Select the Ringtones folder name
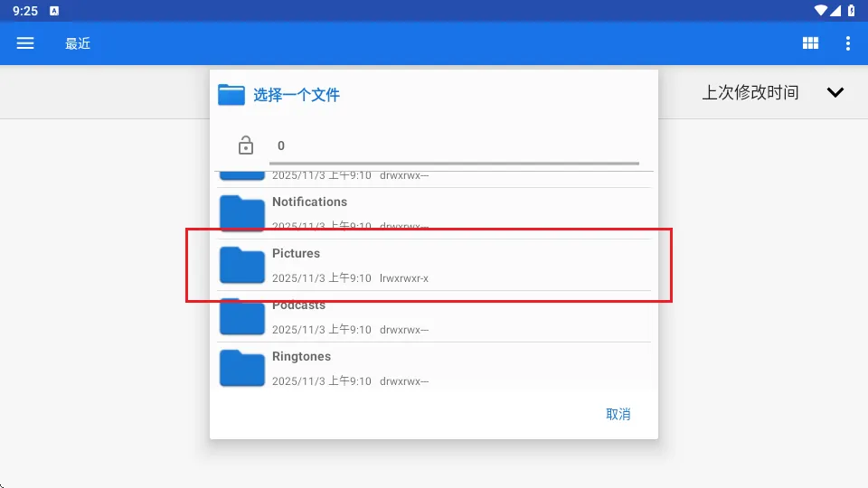868x488 pixels. point(301,356)
